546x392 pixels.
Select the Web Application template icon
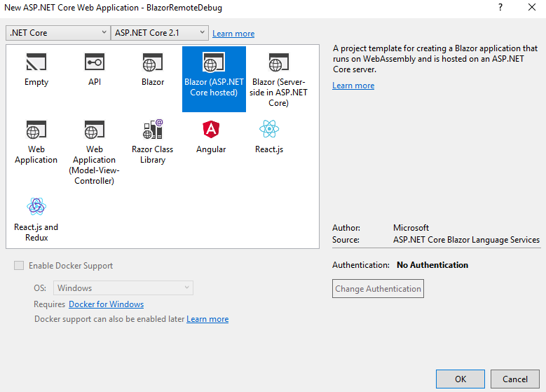[36, 131]
